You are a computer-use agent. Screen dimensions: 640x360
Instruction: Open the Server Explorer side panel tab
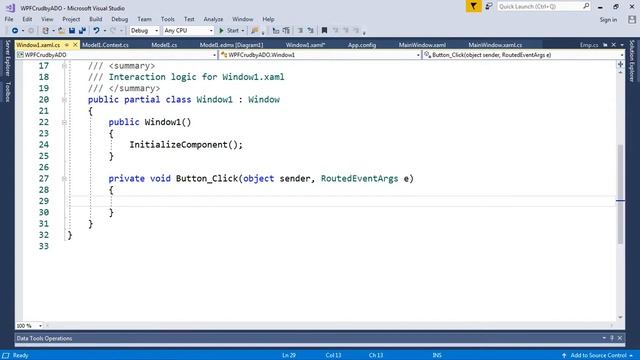tap(7, 58)
